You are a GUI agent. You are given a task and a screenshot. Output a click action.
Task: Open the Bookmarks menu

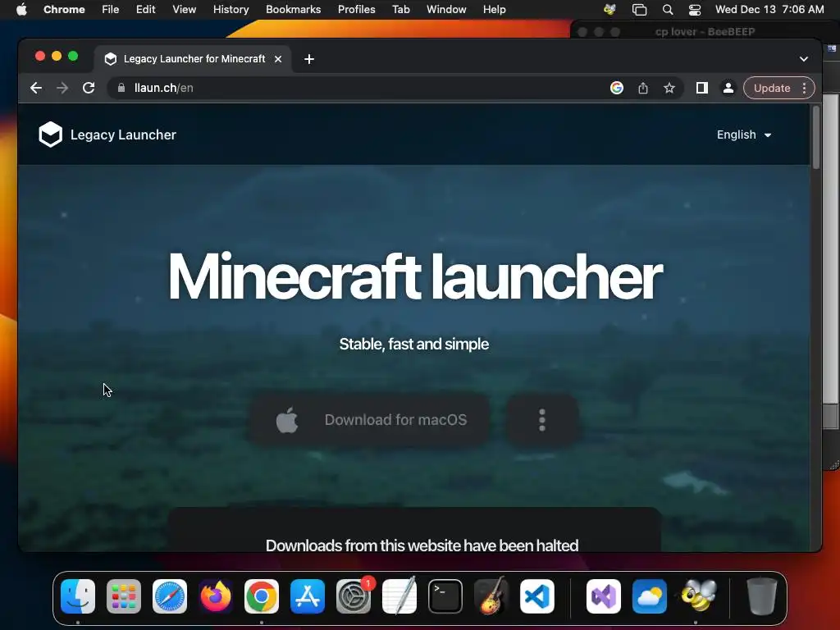(293, 10)
